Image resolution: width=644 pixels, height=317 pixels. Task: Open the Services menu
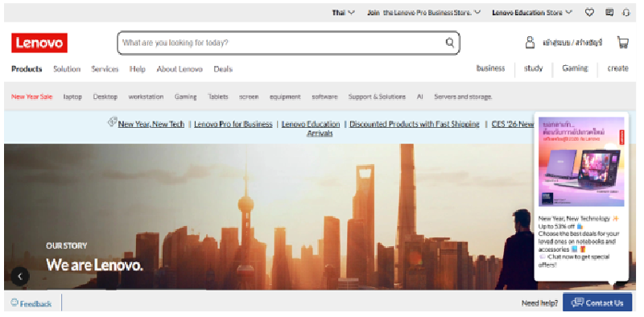[105, 69]
